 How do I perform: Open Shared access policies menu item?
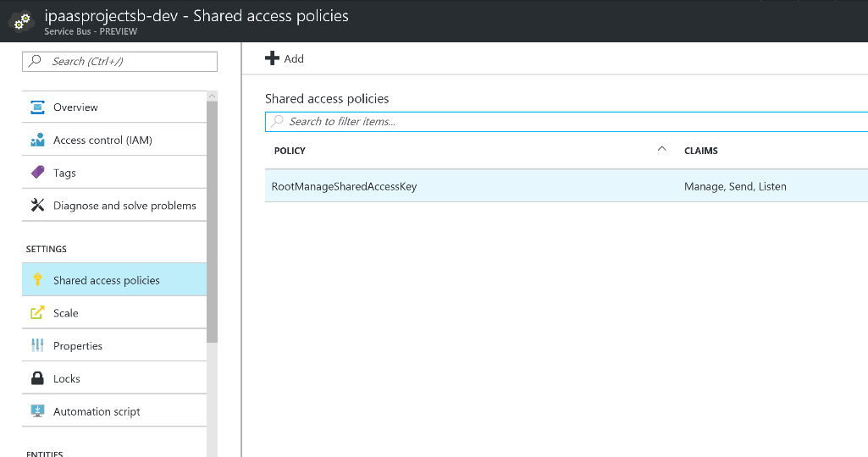(106, 280)
